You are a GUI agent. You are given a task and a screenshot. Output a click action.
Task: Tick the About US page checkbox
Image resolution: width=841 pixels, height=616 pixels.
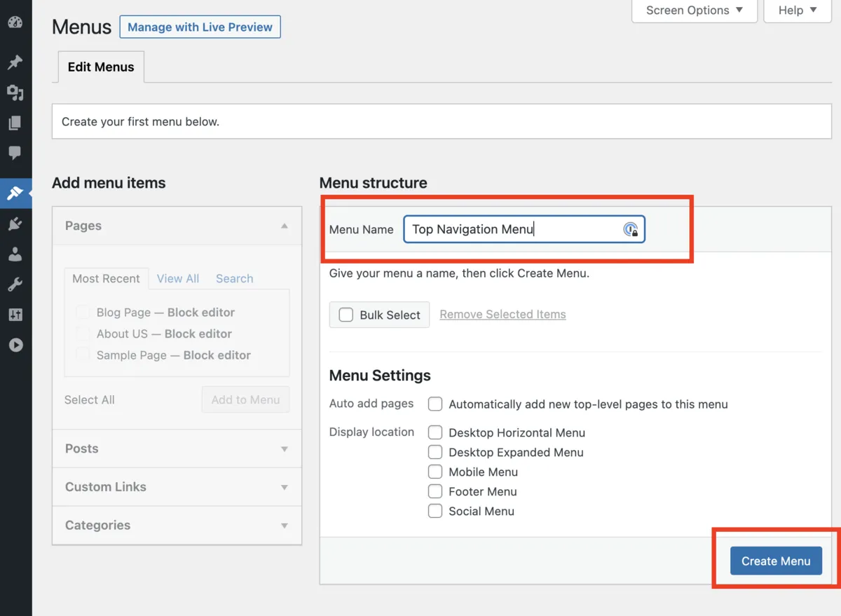coord(83,334)
